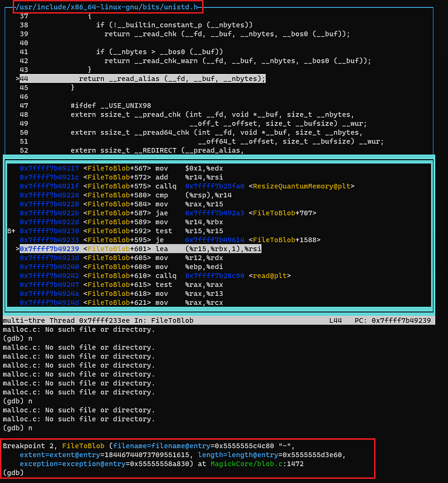Click 'MagickCore/blob.c:1472' location
The height and width of the screenshot is (483, 448).
pyautogui.click(x=257, y=464)
